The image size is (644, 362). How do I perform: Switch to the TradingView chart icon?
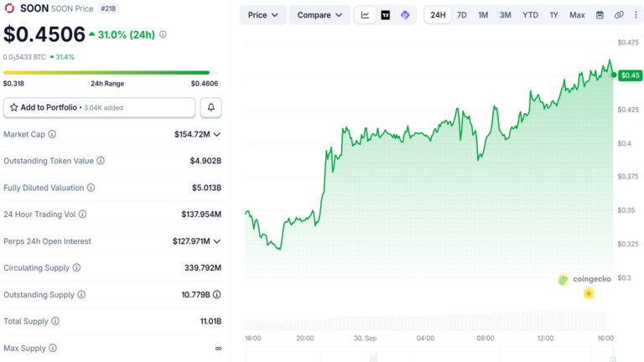tap(385, 15)
